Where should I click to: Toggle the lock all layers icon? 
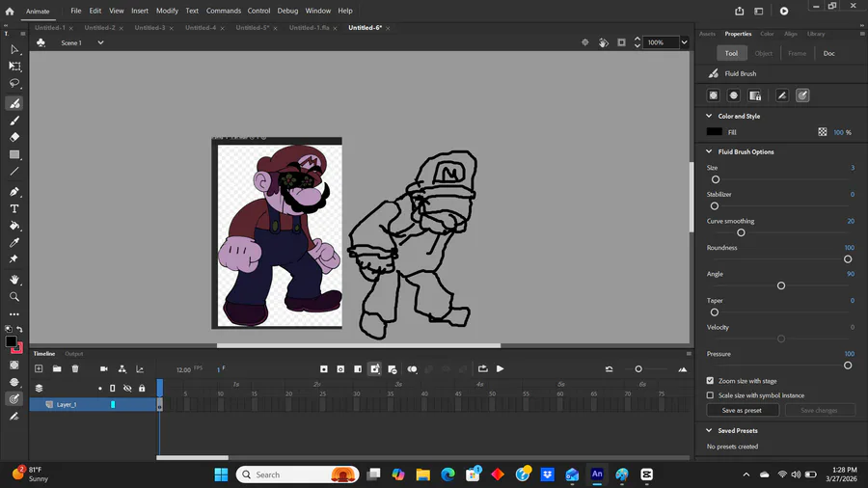click(x=142, y=388)
